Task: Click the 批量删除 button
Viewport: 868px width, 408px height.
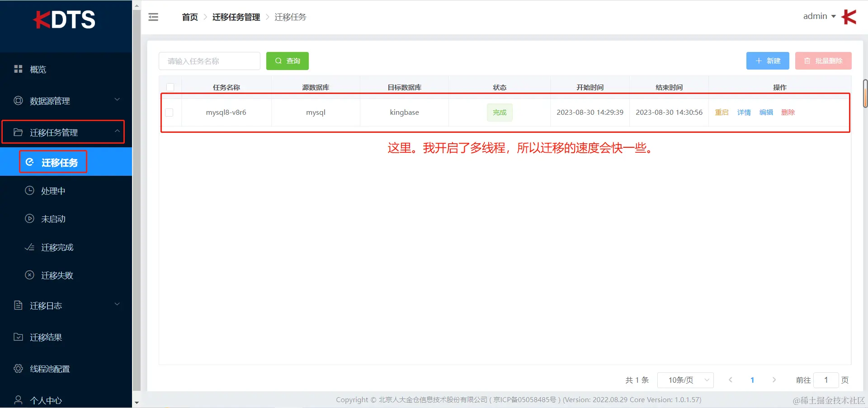Action: (823, 61)
